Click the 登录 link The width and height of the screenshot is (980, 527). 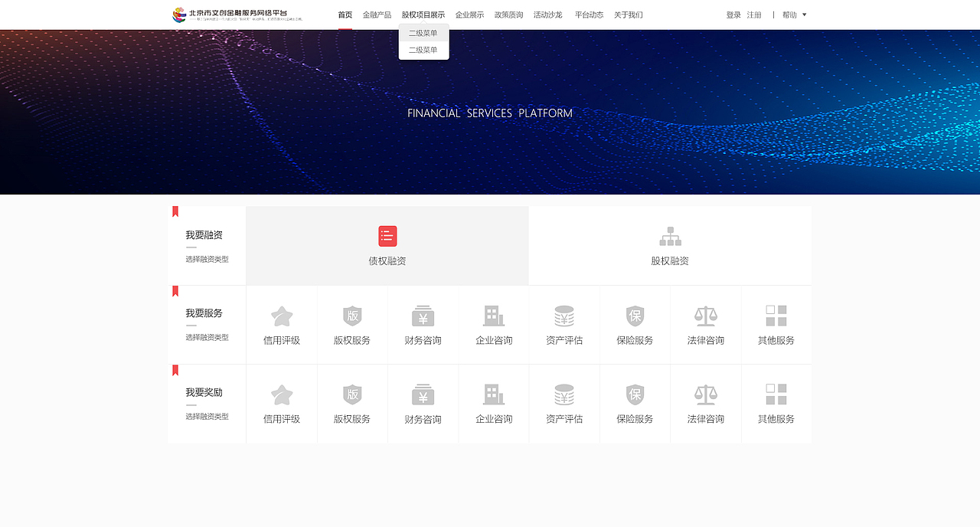(731, 14)
